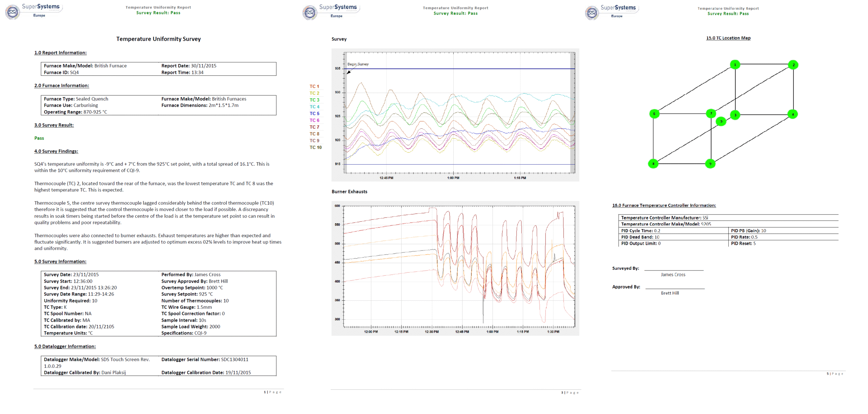The height and width of the screenshot is (414, 868).
Task: Click the Surveyed By signature line
Action: pos(674,270)
